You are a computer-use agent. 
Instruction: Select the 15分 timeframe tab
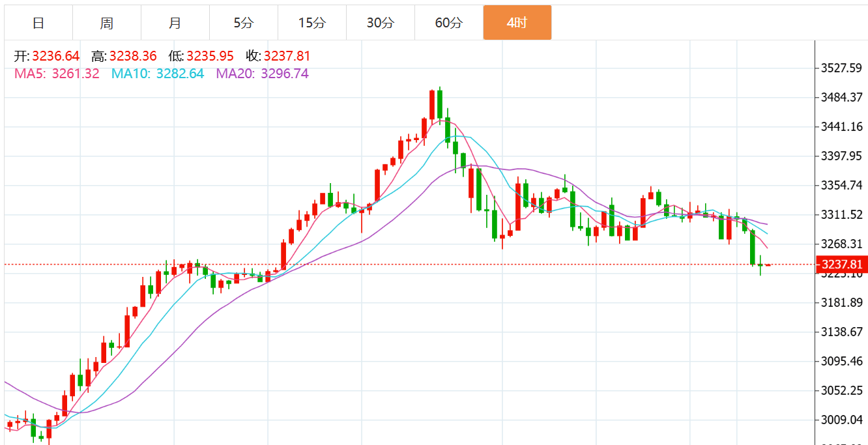click(312, 23)
